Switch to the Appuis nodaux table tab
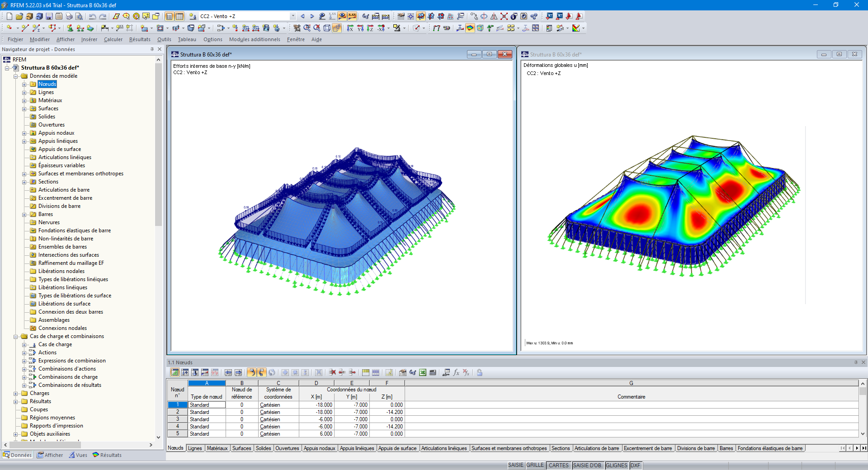Viewport: 868px width, 470px height. [319, 448]
